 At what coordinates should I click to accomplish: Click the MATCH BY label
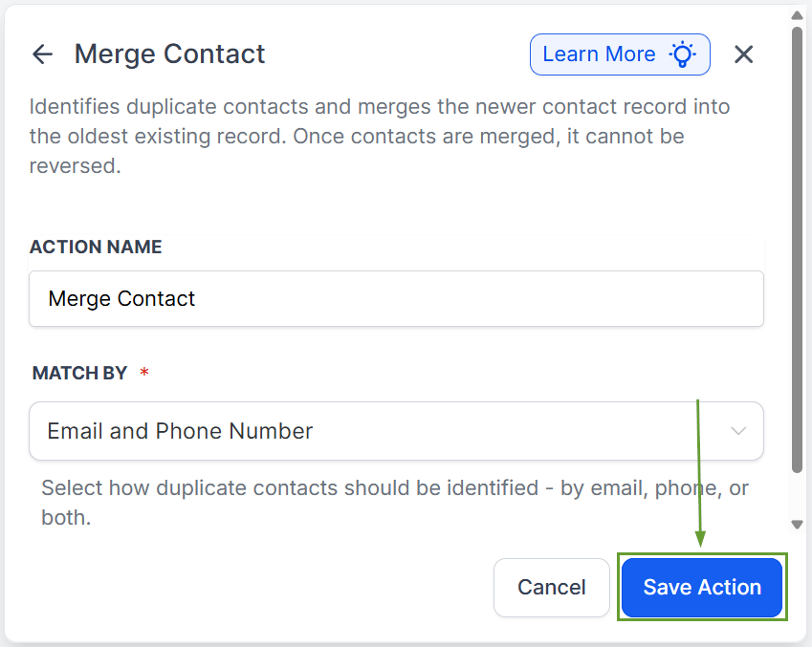click(79, 373)
